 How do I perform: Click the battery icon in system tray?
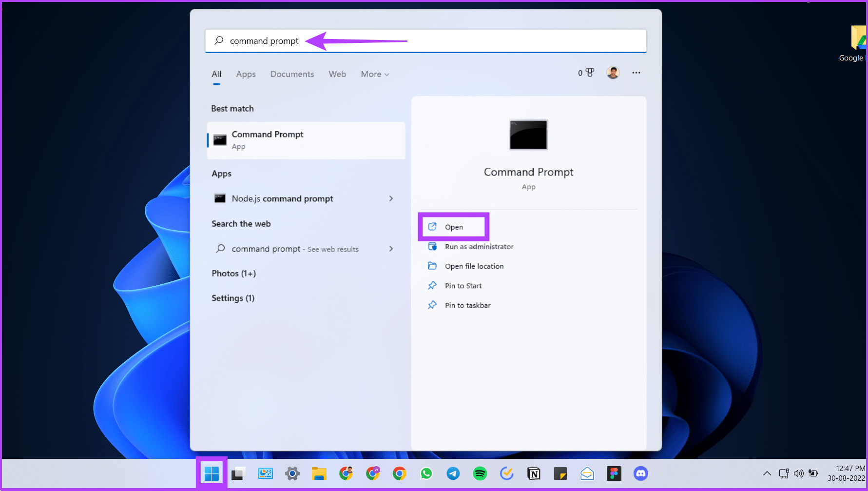click(813, 473)
